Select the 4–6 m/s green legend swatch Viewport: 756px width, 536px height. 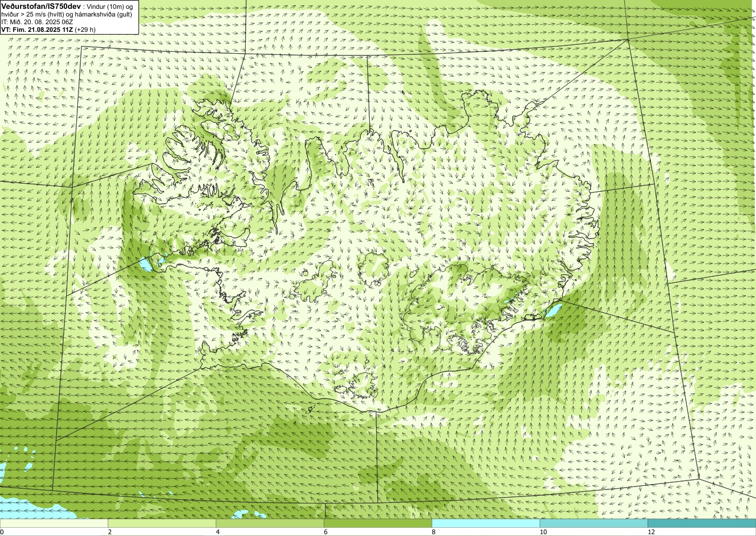point(270,523)
